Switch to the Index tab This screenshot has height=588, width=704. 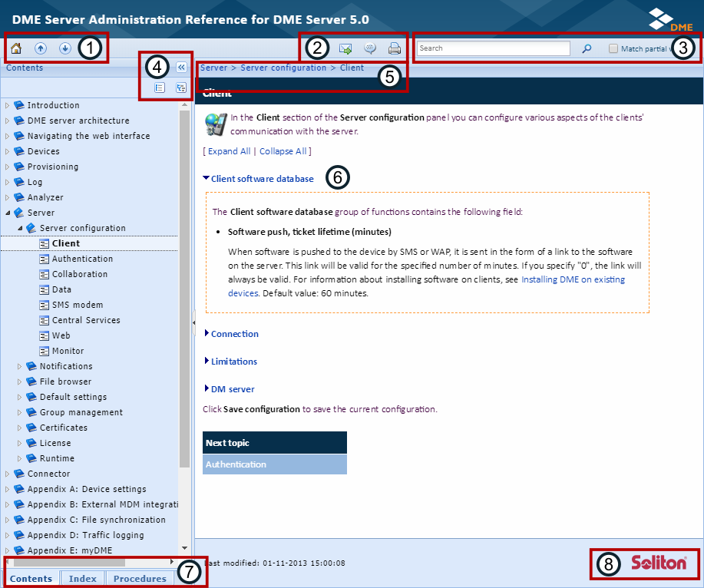pos(83,579)
